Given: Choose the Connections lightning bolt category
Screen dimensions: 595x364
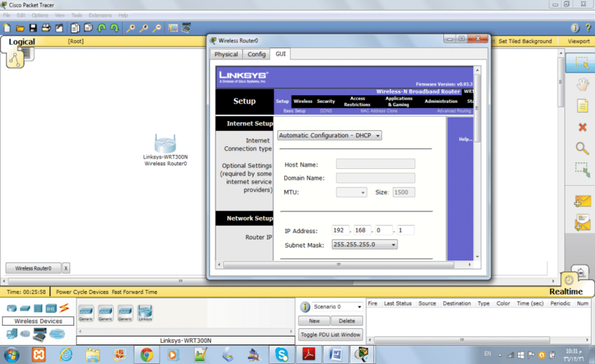Looking at the screenshot, I should click(64, 308).
